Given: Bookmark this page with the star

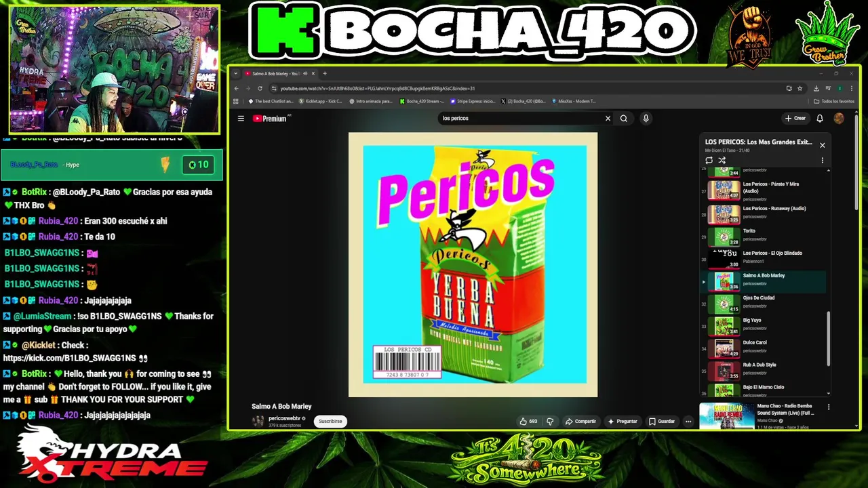Looking at the screenshot, I should pyautogui.click(x=800, y=88).
